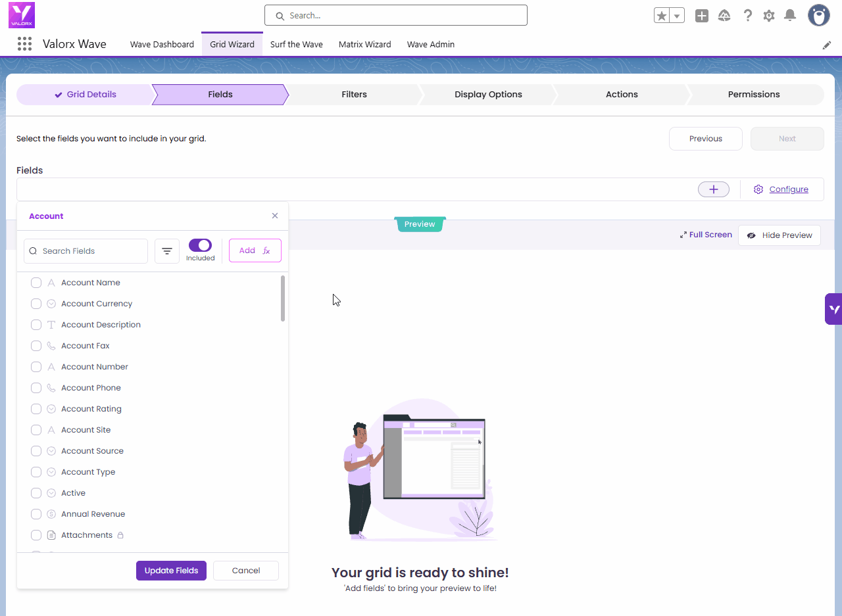This screenshot has width=842, height=616.
Task: Close the Account field picker panel
Action: pos(275,216)
